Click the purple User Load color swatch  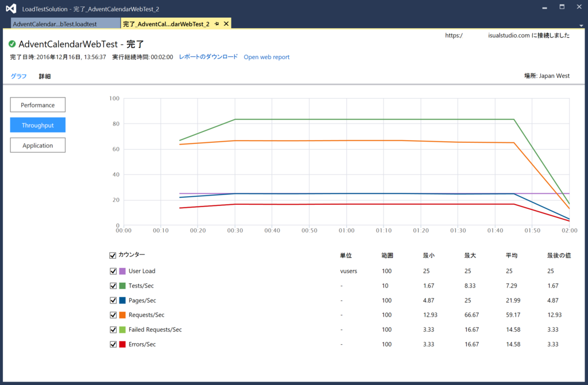122,271
